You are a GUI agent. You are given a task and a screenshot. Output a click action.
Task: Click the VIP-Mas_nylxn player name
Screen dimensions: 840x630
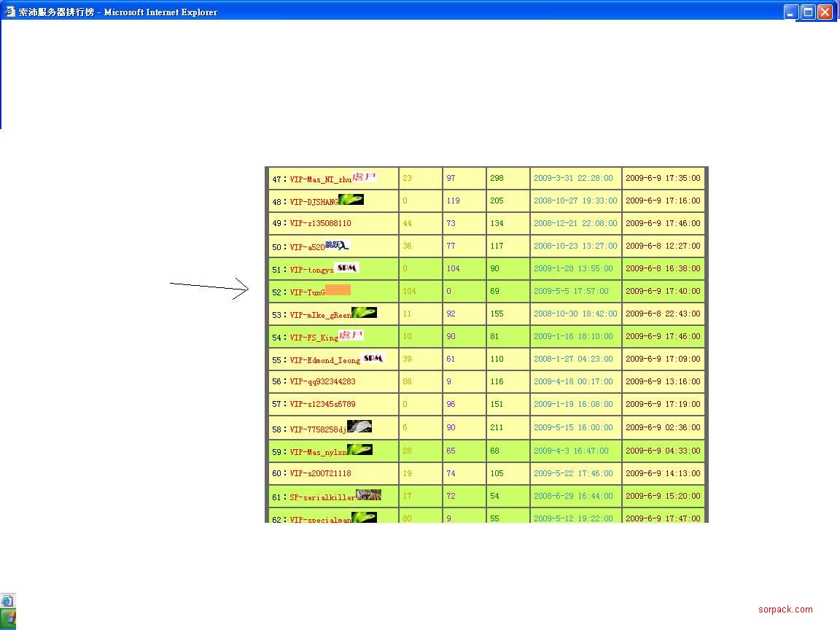click(x=318, y=452)
